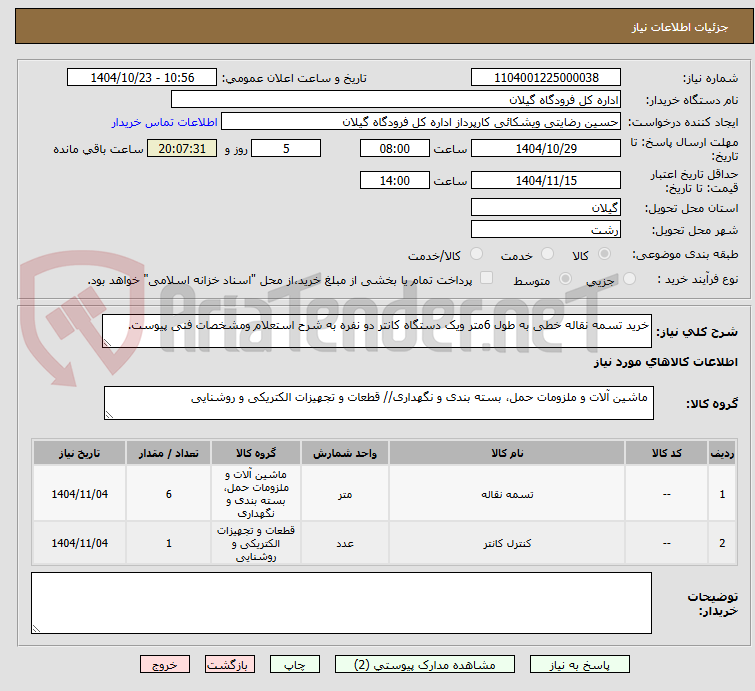755x691 pixels.
Task: Click the پاسخ به نیاز button
Action: 579,665
